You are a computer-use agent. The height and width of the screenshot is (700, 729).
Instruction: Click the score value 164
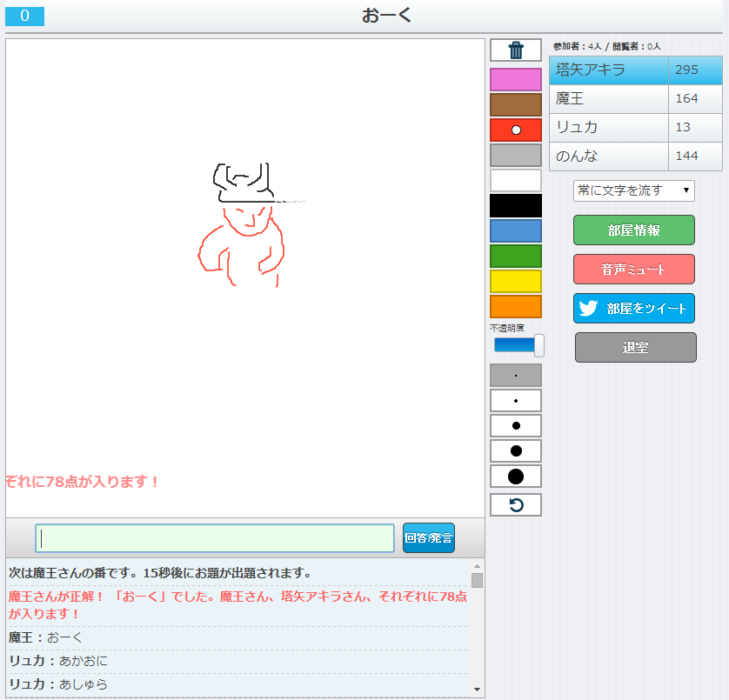point(686,98)
